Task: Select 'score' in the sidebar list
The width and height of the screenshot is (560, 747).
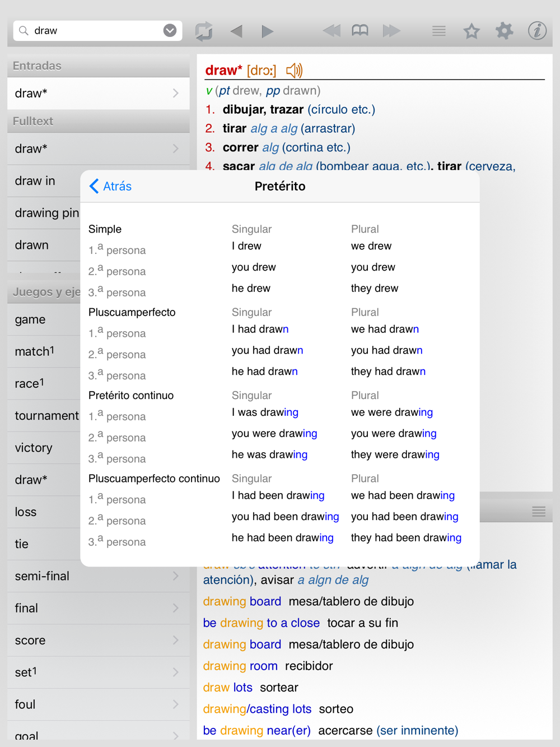Action: click(x=99, y=640)
